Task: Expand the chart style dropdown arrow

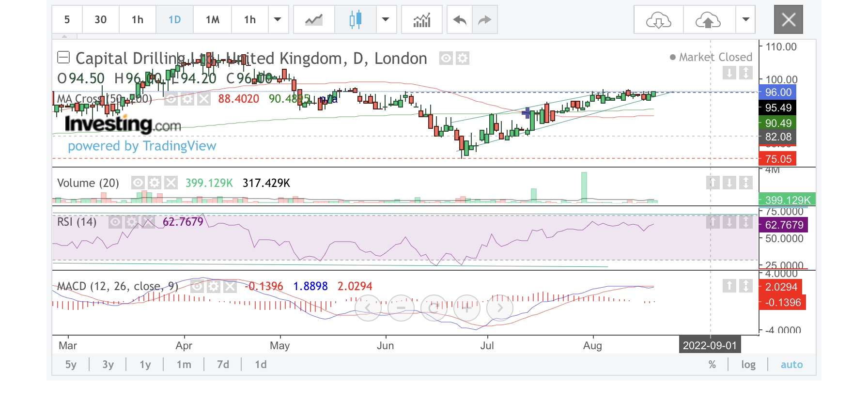Action: coord(386,20)
